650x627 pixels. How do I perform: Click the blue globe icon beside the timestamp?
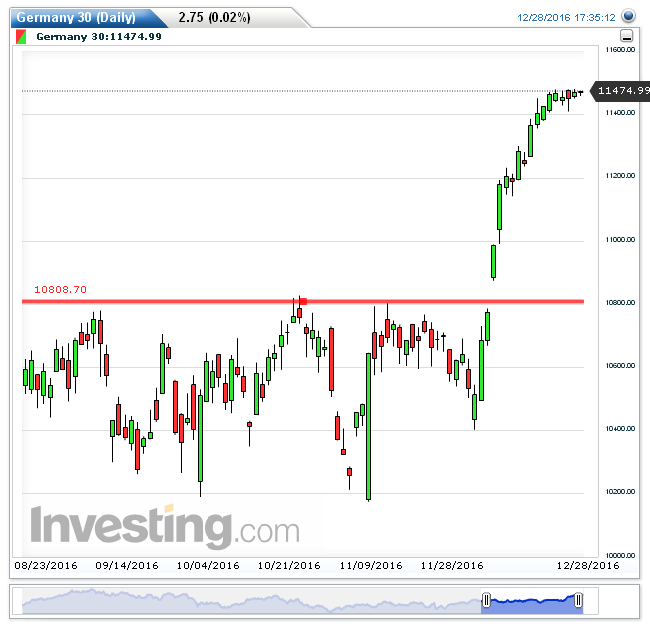628,16
